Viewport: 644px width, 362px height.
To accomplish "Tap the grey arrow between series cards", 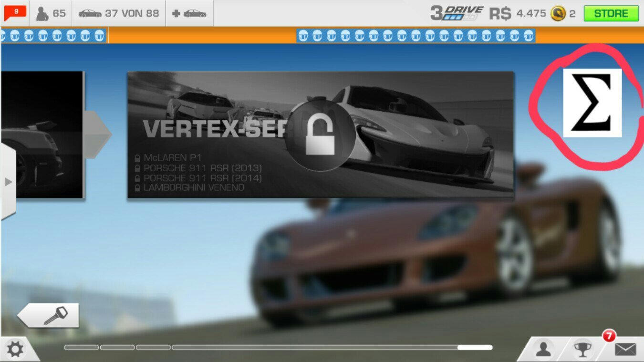I will (98, 134).
